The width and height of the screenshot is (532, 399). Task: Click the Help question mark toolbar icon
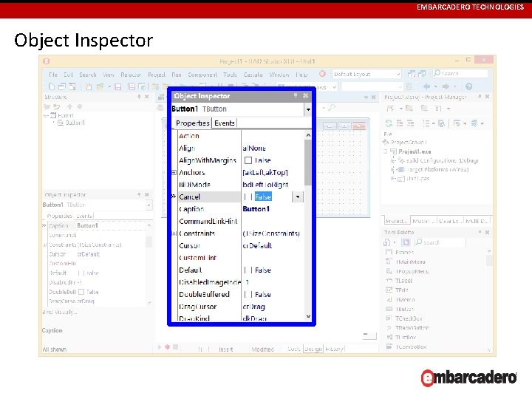tap(468, 86)
